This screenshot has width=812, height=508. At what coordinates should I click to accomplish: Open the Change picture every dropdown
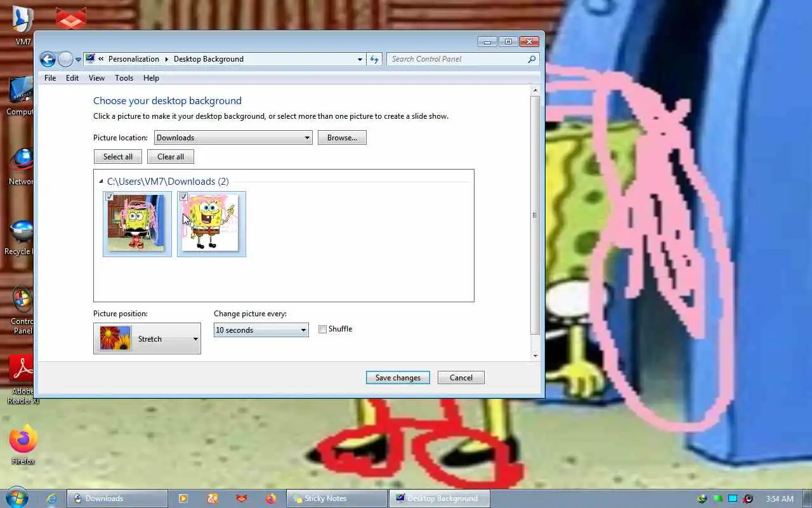pos(261,330)
